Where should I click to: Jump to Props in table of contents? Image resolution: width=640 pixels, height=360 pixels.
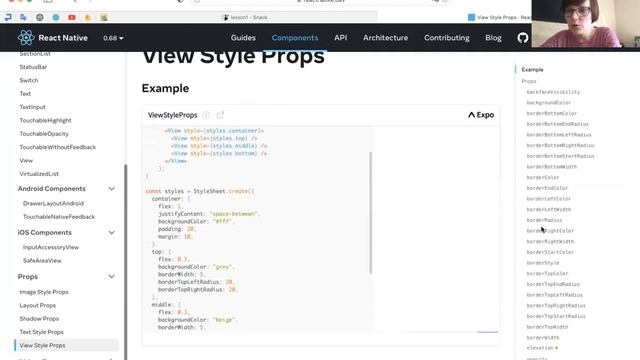click(x=529, y=81)
